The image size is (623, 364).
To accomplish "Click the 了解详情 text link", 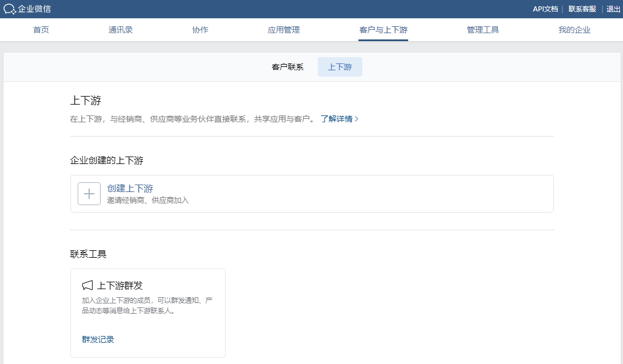I will pos(337,119).
